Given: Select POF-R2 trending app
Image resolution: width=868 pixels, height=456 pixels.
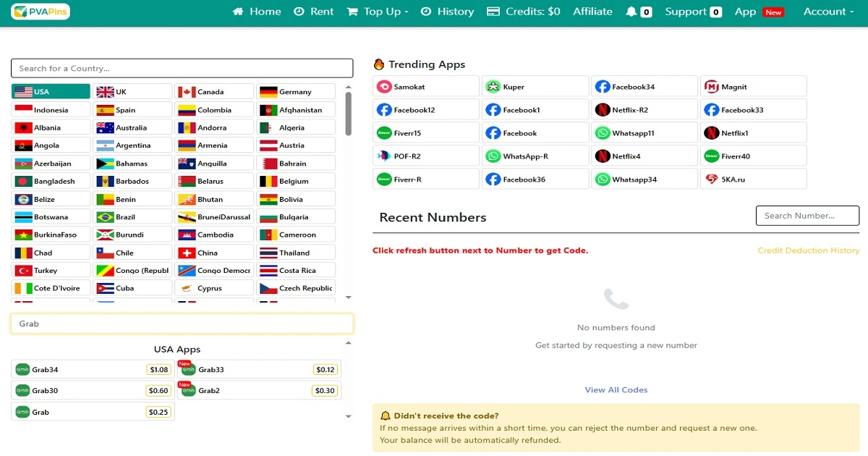Looking at the screenshot, I should click(x=426, y=156).
